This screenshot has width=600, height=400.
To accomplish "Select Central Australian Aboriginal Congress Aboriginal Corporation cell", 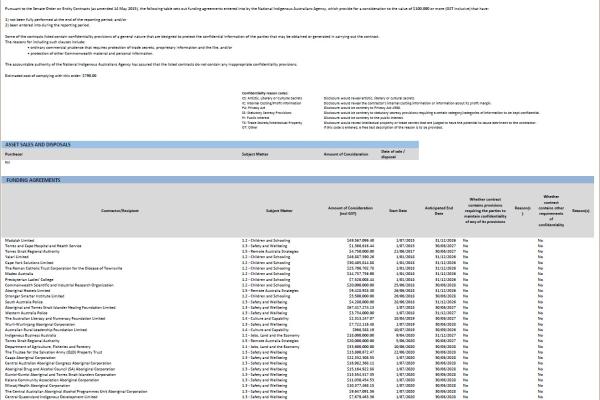I will click(58, 363).
